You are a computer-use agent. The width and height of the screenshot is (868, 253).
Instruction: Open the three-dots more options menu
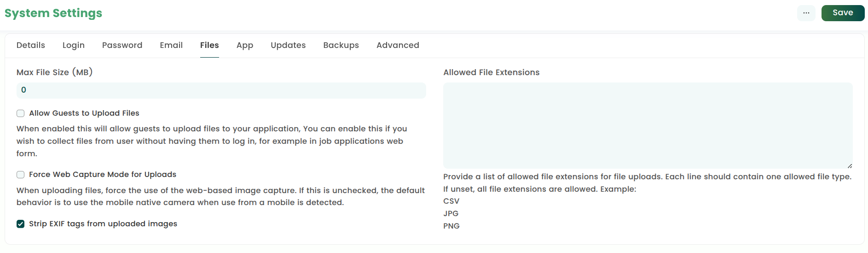pyautogui.click(x=806, y=13)
